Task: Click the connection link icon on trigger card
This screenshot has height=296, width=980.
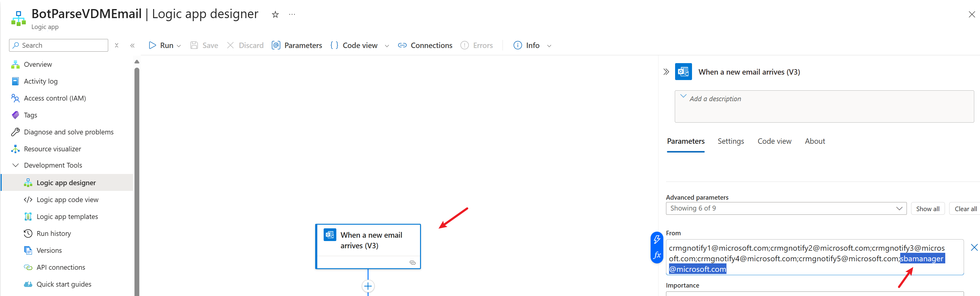Action: tap(412, 262)
